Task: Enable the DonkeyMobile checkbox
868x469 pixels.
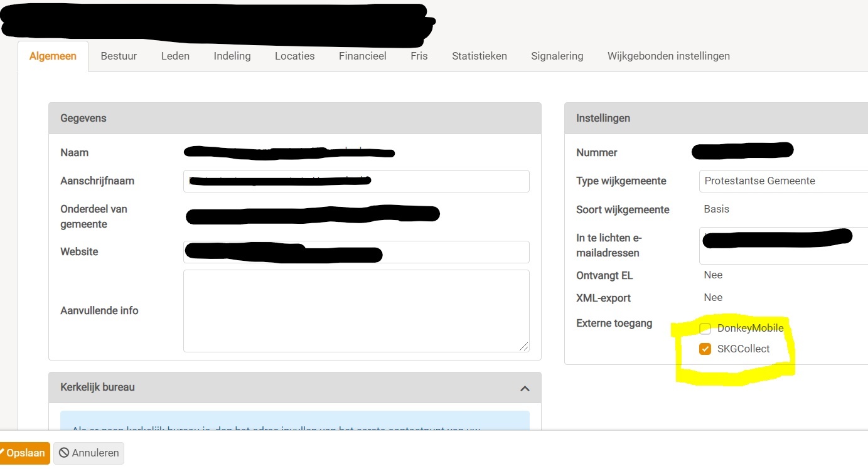Action: 705,329
